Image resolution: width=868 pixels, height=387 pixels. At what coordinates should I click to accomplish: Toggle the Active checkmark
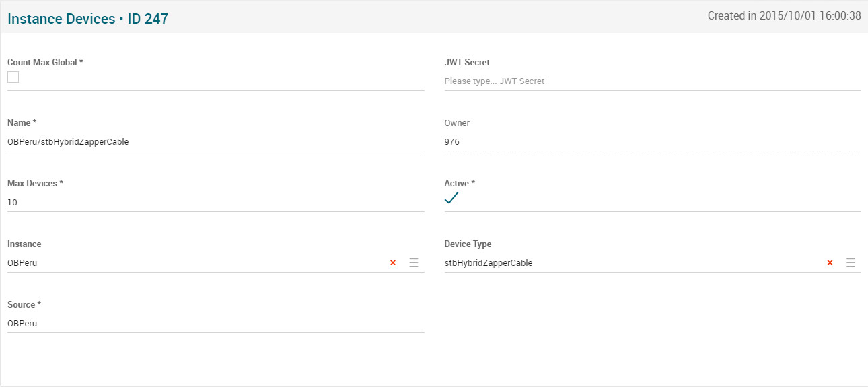[451, 198]
